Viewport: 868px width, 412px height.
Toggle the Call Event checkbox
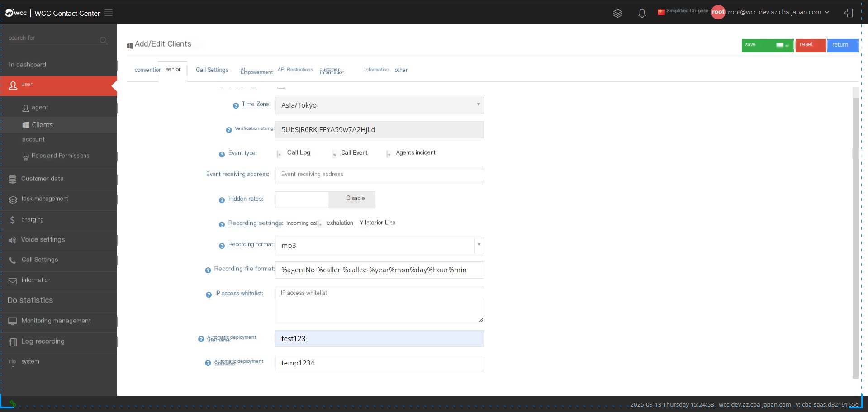pos(334,154)
